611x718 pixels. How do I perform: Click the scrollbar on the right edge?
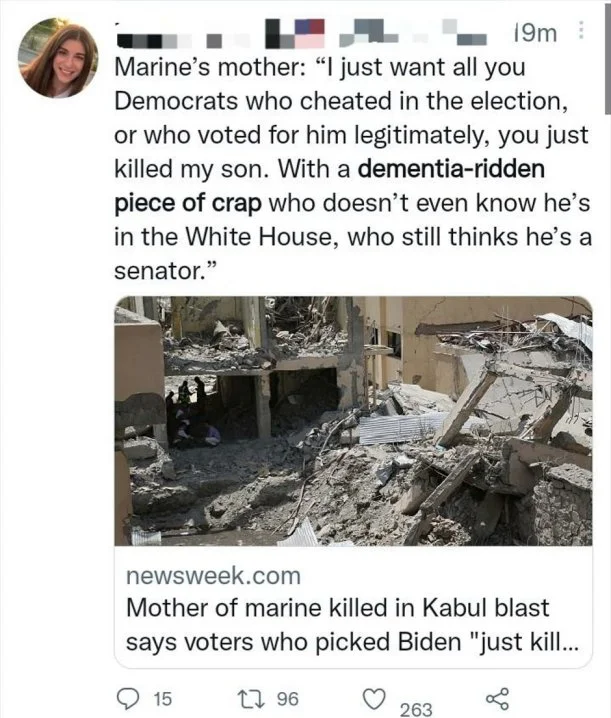click(x=606, y=60)
